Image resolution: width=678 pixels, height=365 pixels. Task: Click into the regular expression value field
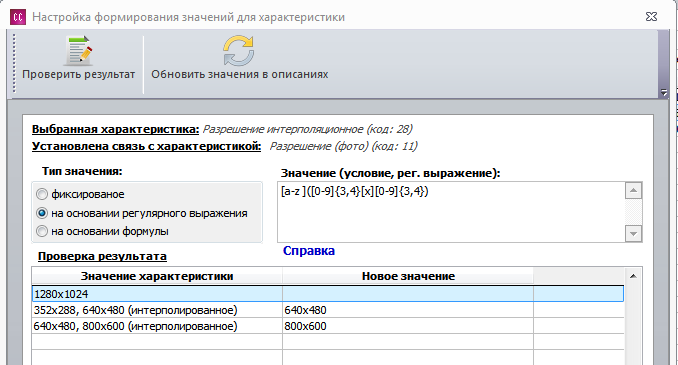(451, 212)
